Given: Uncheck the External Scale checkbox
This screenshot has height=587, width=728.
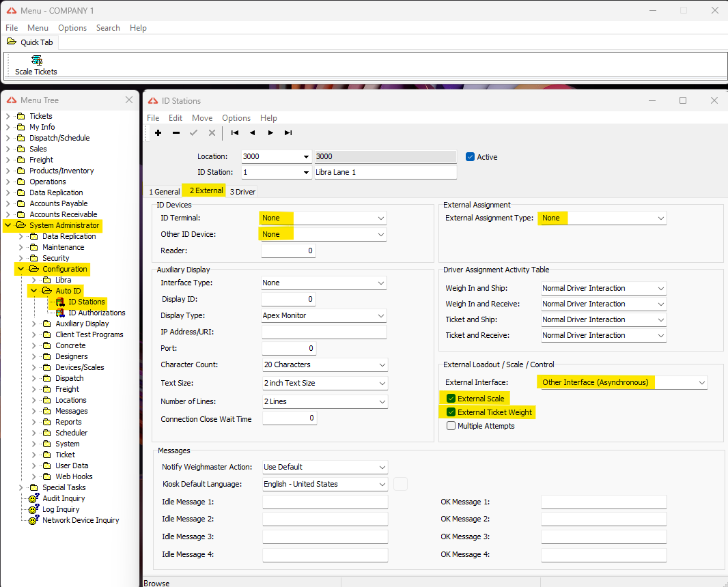Looking at the screenshot, I should coord(451,398).
